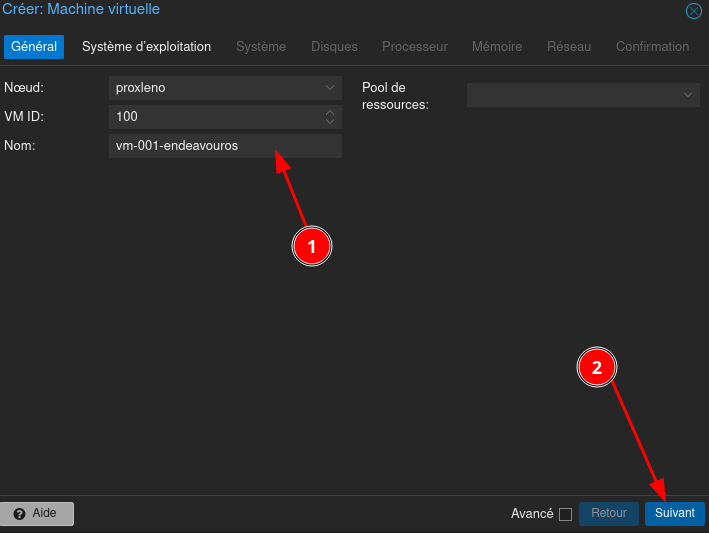Click the dialog title bar text
The height and width of the screenshot is (533, 709).
tap(80, 10)
